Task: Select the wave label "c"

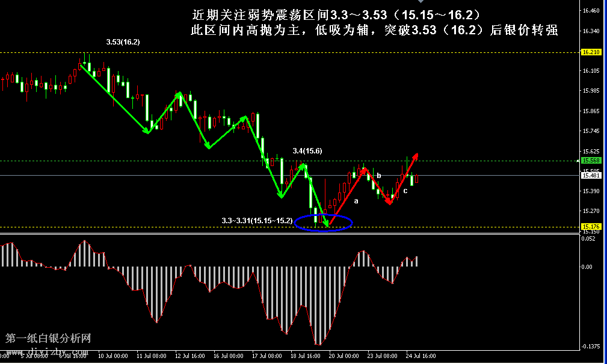Action: [405, 191]
